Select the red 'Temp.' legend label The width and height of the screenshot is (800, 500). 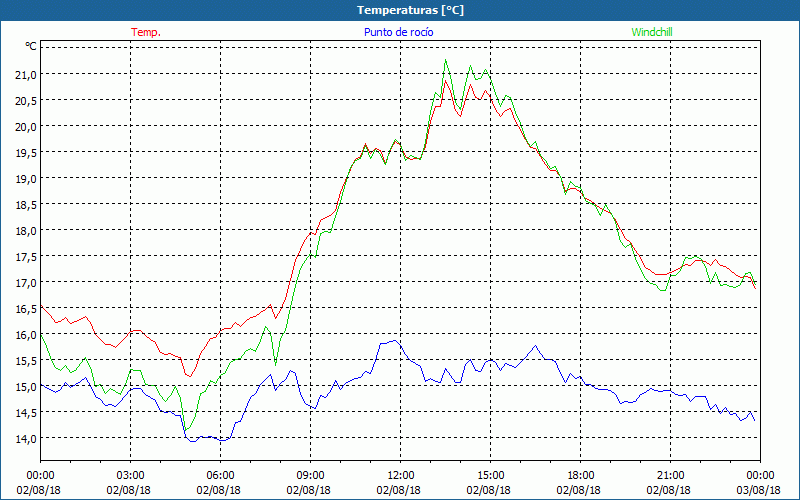pyautogui.click(x=146, y=32)
